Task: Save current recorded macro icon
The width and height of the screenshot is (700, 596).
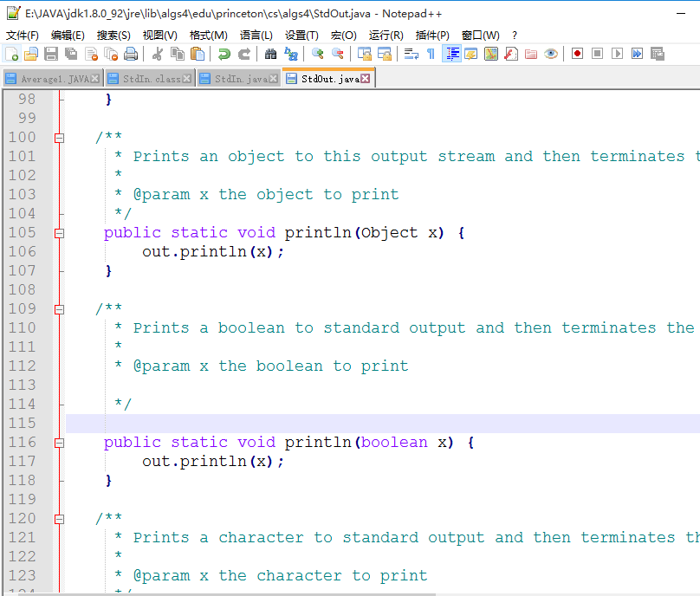Action: (658, 54)
